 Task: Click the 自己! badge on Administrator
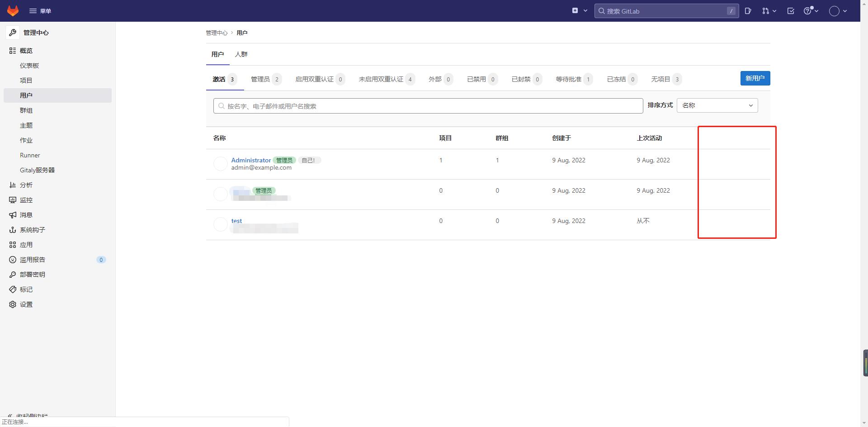[309, 160]
